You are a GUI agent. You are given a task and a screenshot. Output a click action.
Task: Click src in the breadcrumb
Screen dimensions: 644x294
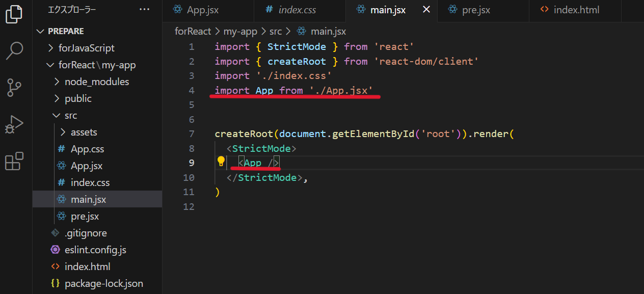tap(276, 31)
